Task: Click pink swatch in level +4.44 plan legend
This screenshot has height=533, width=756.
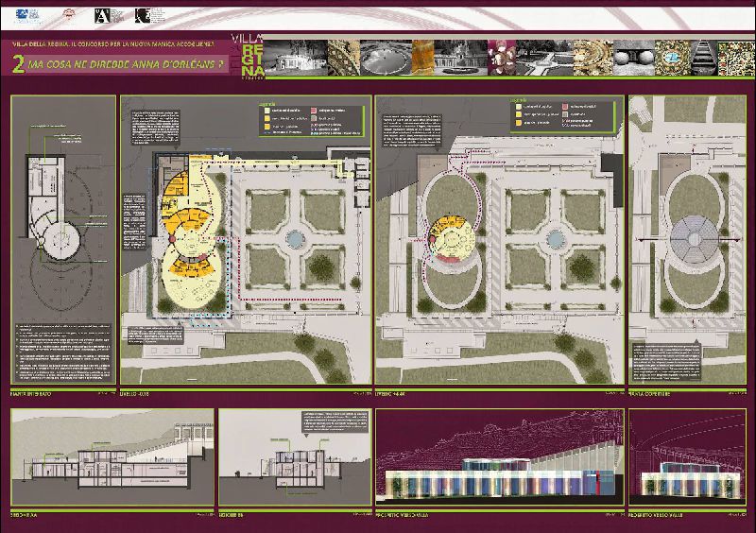Action: (x=565, y=106)
